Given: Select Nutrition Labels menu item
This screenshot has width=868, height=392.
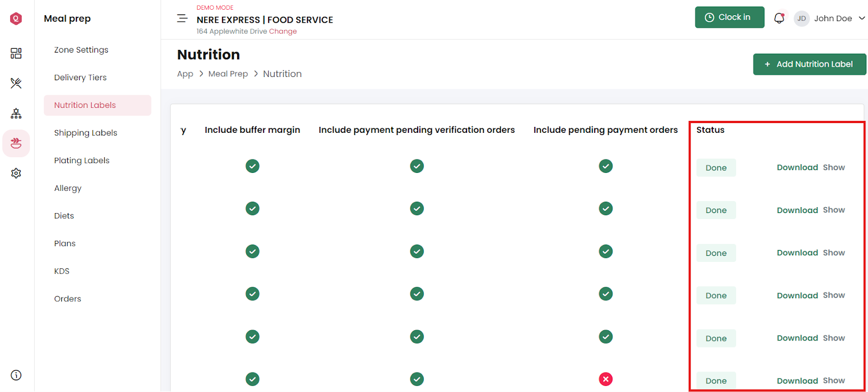Looking at the screenshot, I should [x=98, y=105].
